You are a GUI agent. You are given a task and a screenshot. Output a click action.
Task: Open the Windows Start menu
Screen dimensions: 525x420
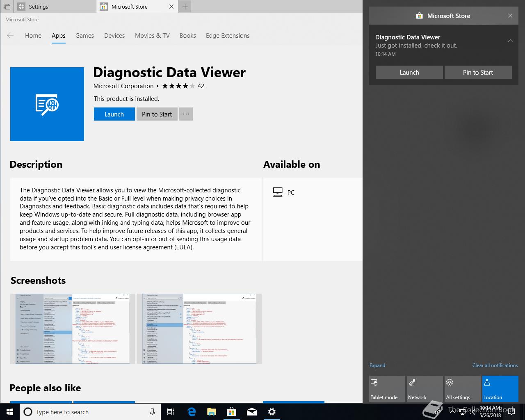coord(10,412)
